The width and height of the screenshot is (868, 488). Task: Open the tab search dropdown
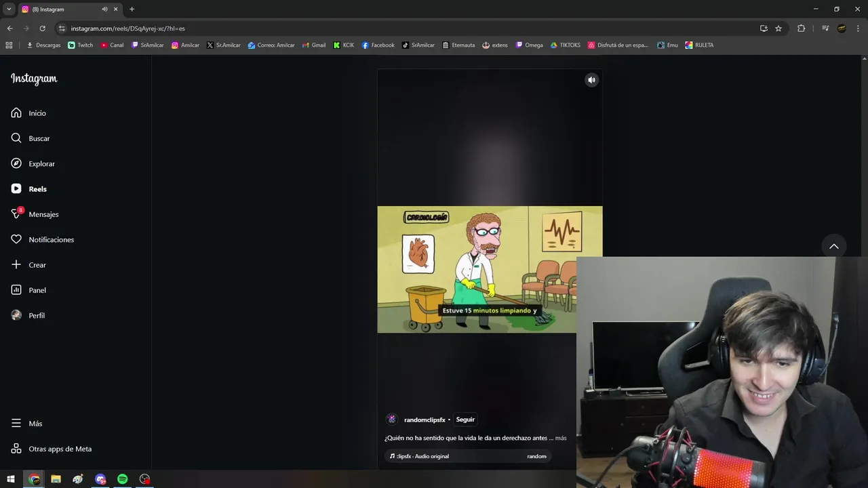pos(9,9)
